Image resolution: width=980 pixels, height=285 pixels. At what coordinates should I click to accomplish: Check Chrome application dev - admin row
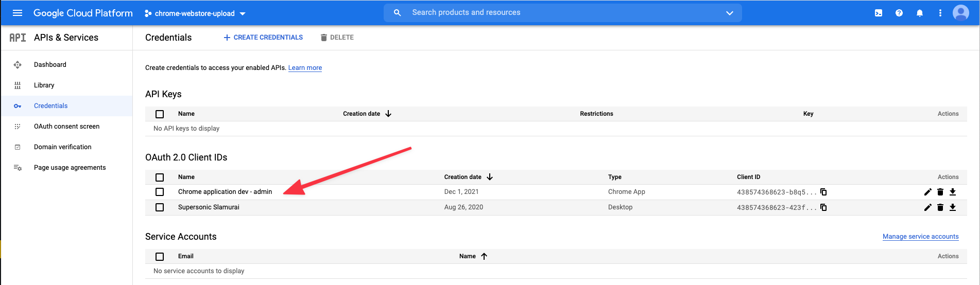pos(160,192)
